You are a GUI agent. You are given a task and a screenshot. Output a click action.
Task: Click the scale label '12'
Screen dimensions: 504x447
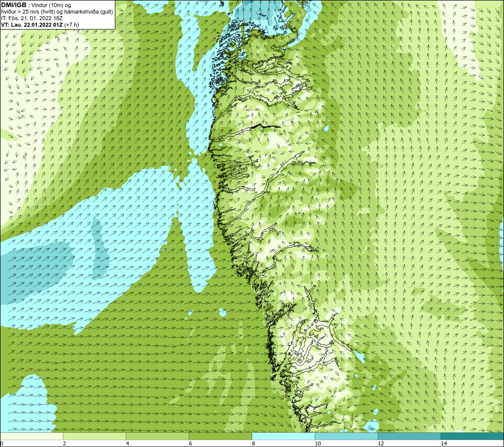(381, 444)
